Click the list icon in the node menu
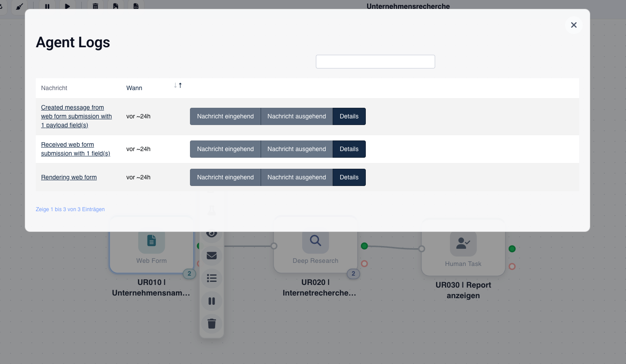This screenshot has width=626, height=364. pos(212,278)
